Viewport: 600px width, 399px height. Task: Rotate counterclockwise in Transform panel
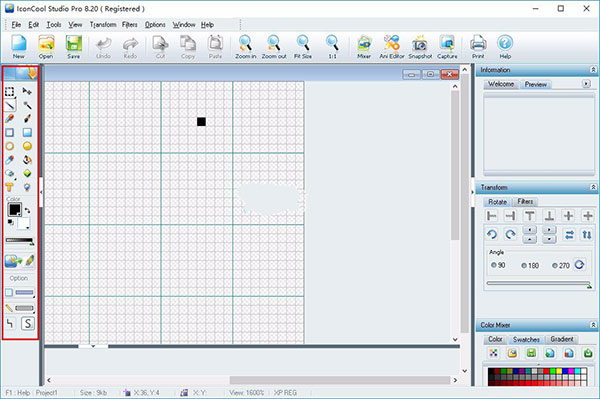pos(492,234)
